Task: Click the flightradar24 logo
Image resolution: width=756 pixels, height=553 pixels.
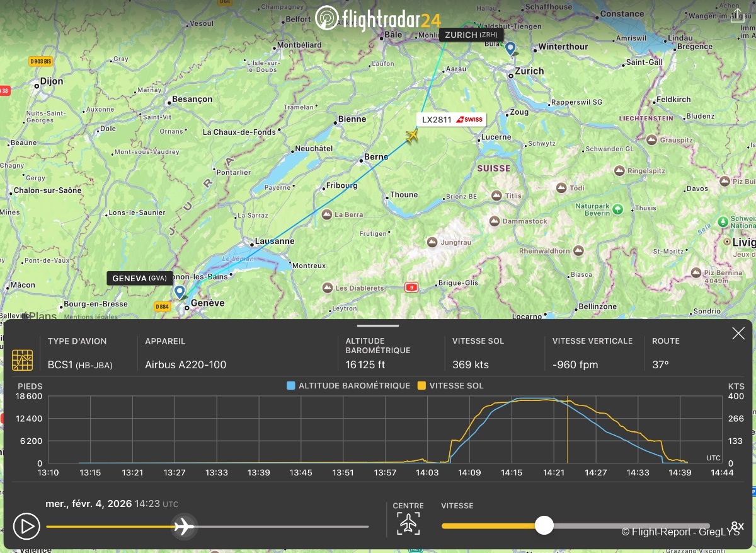Action: [378, 18]
